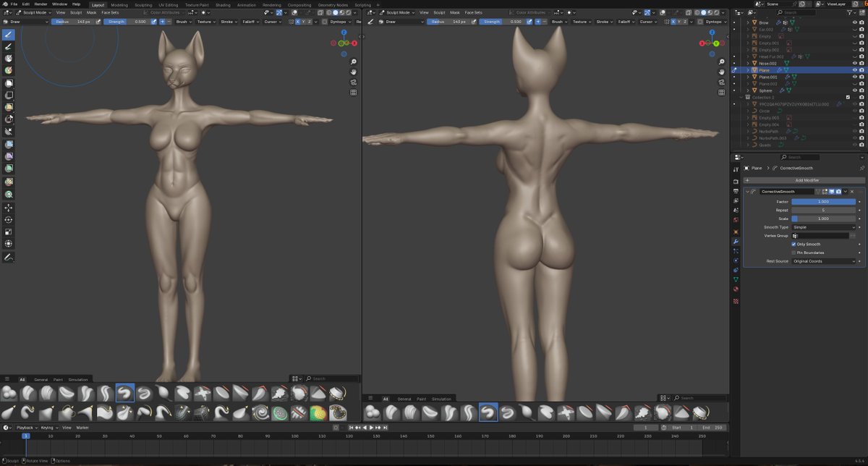Image resolution: width=868 pixels, height=466 pixels.
Task: Select solid viewport shading in left viewport
Action: coord(336,12)
